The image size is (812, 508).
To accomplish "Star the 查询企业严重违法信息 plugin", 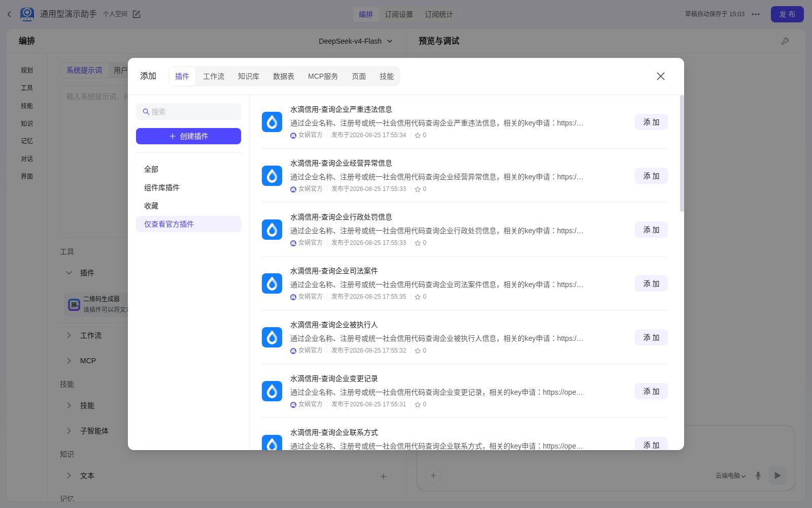I will [x=418, y=135].
